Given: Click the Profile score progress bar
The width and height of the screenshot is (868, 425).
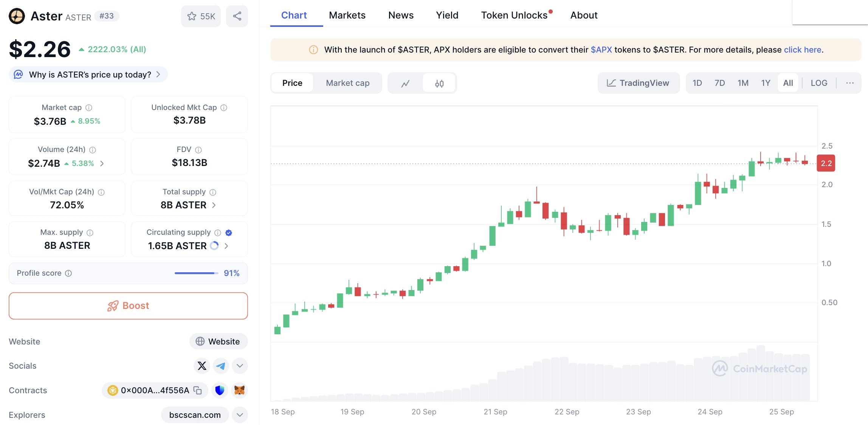Looking at the screenshot, I should (196, 273).
